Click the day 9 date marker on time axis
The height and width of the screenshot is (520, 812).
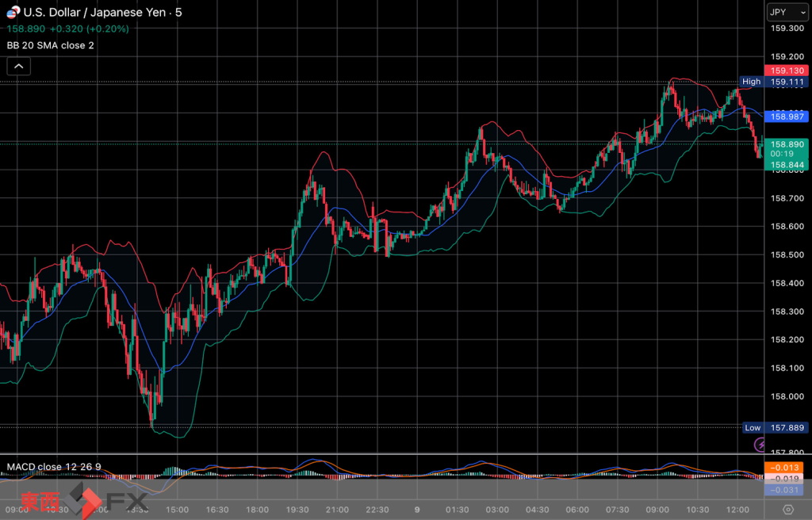click(x=416, y=509)
